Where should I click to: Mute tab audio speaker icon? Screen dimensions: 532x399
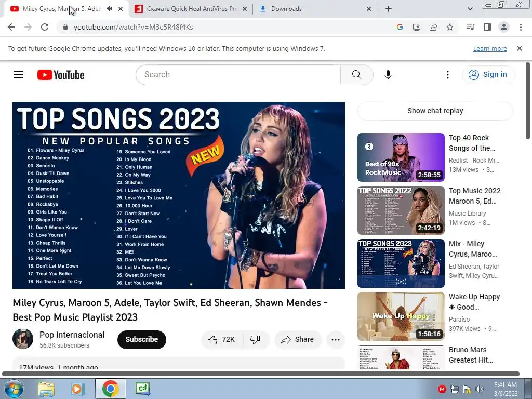click(x=109, y=9)
